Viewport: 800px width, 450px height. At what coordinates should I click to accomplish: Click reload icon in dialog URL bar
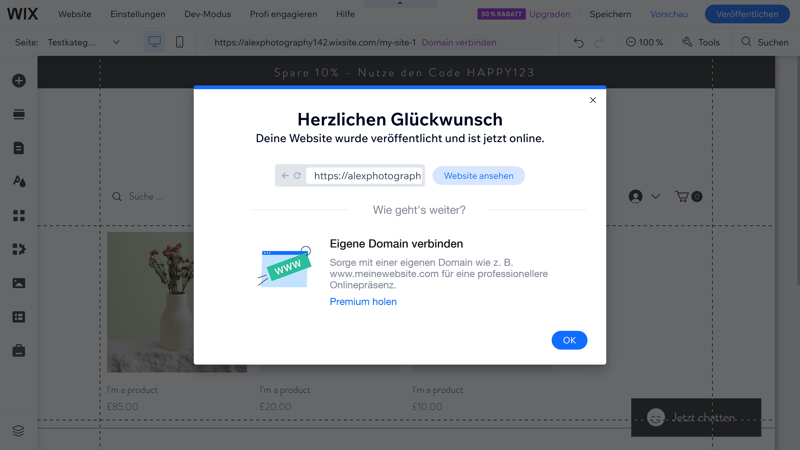(297, 176)
